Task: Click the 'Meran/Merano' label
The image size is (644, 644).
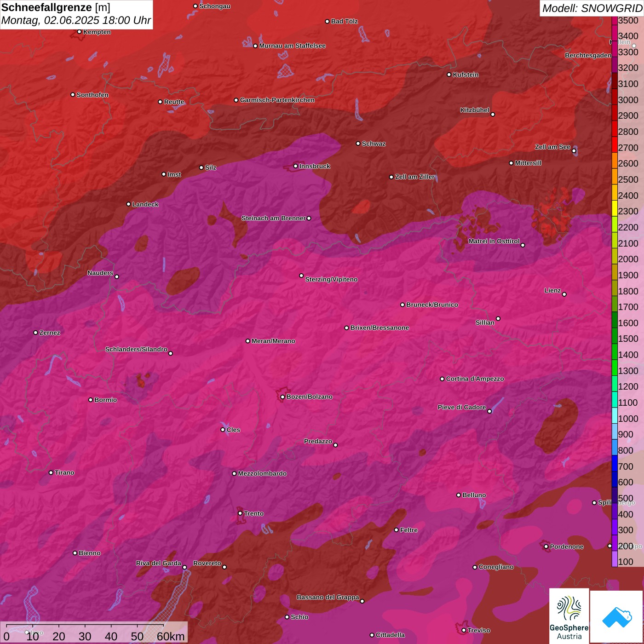Action: (273, 341)
